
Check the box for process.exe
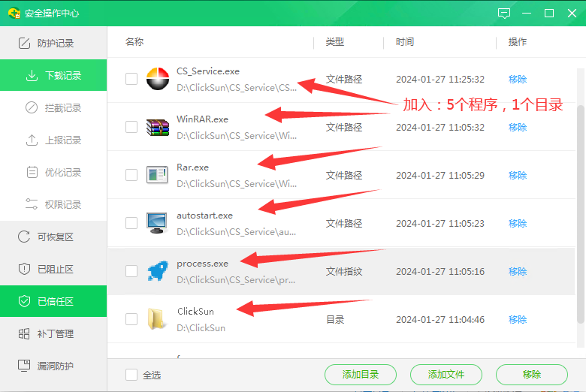click(x=131, y=271)
